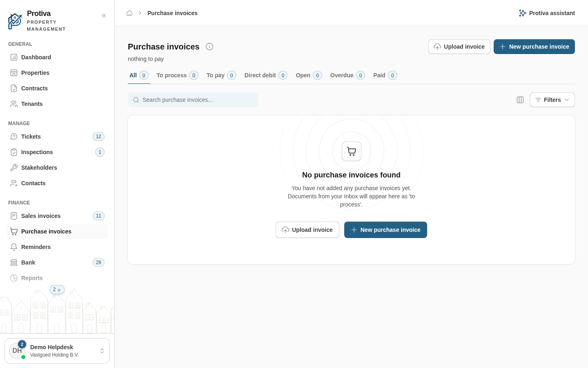Focus the Search purchase invoices field

pos(193,100)
